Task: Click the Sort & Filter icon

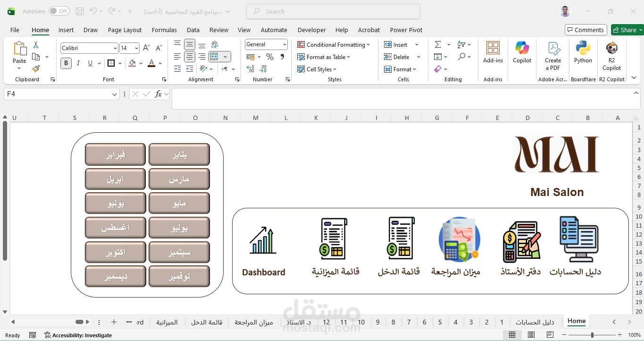Action: coord(461,44)
